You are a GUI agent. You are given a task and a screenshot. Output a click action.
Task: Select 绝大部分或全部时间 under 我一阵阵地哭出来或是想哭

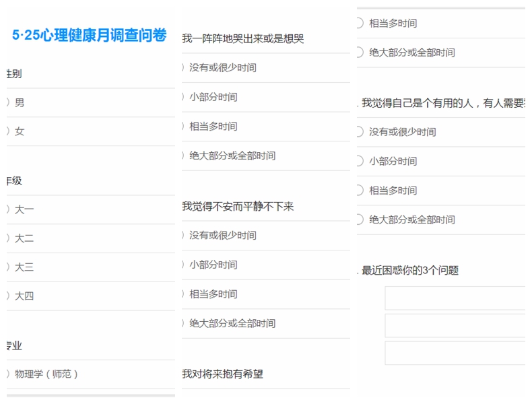232,156
